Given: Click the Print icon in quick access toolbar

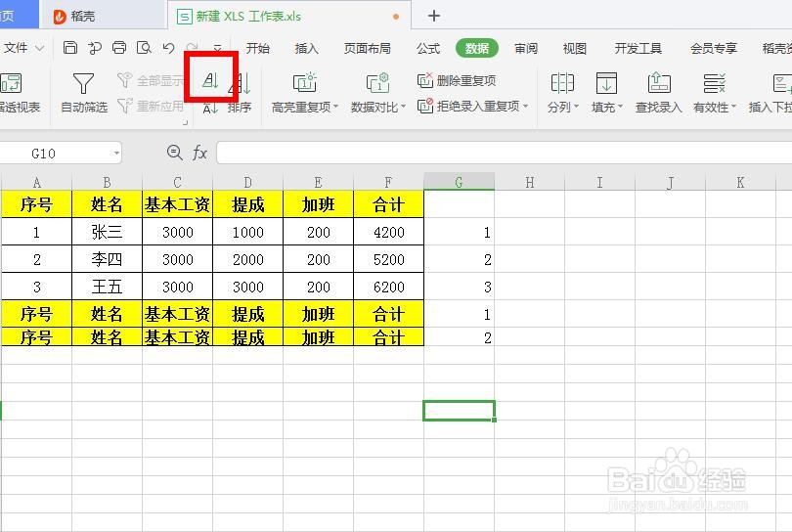Looking at the screenshot, I should (119, 48).
